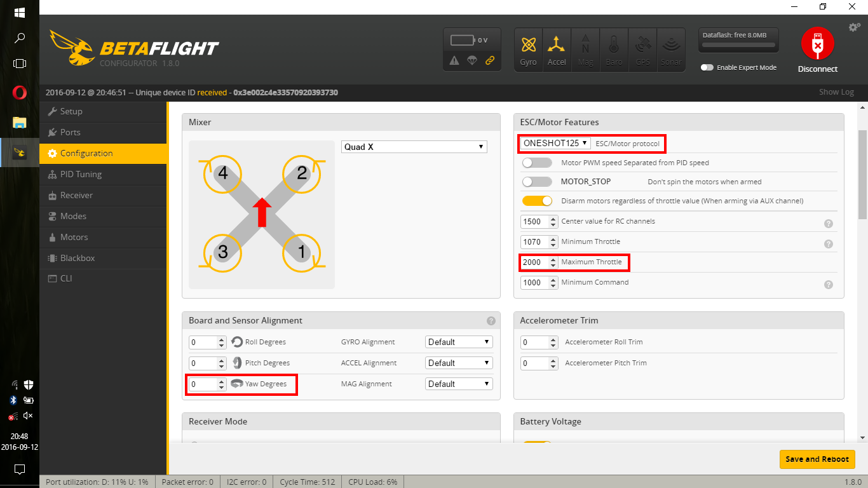Click the Show Log link
868x488 pixels.
[836, 92]
